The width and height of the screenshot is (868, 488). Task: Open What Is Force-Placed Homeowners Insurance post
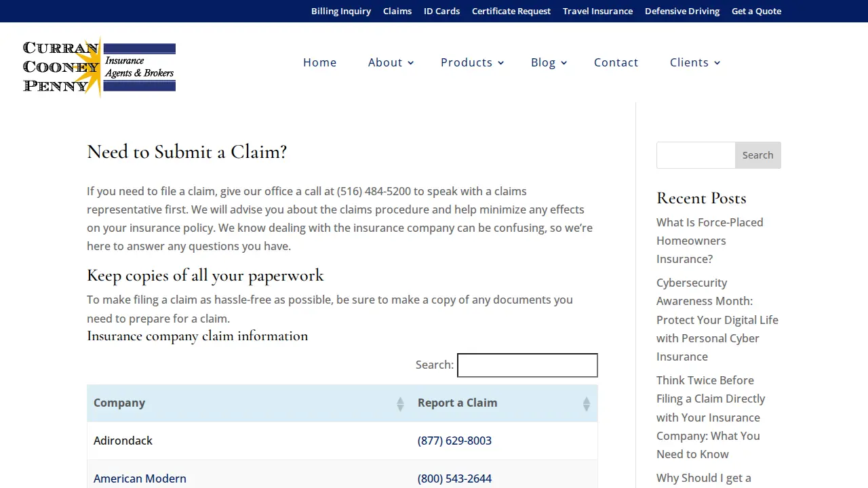pyautogui.click(x=710, y=241)
